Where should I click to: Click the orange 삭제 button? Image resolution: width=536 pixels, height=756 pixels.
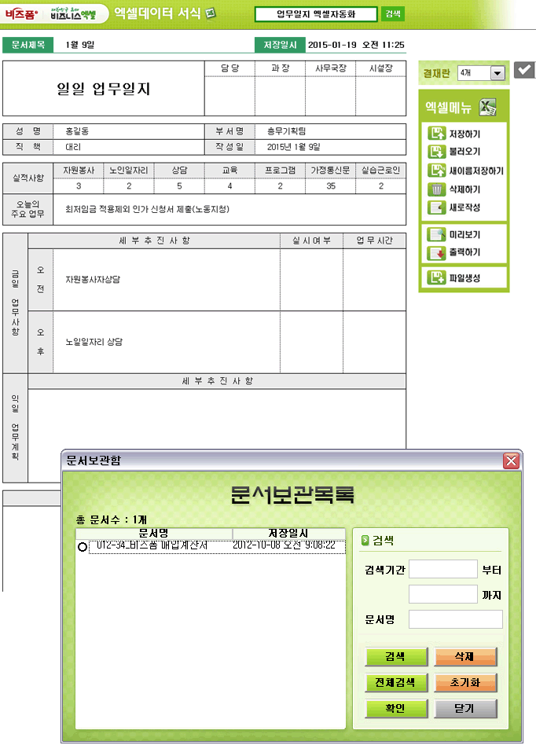click(x=465, y=657)
